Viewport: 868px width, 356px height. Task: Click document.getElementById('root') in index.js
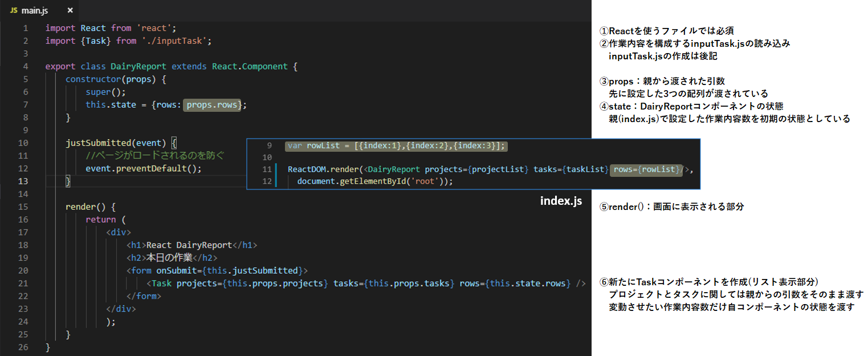[373, 181]
